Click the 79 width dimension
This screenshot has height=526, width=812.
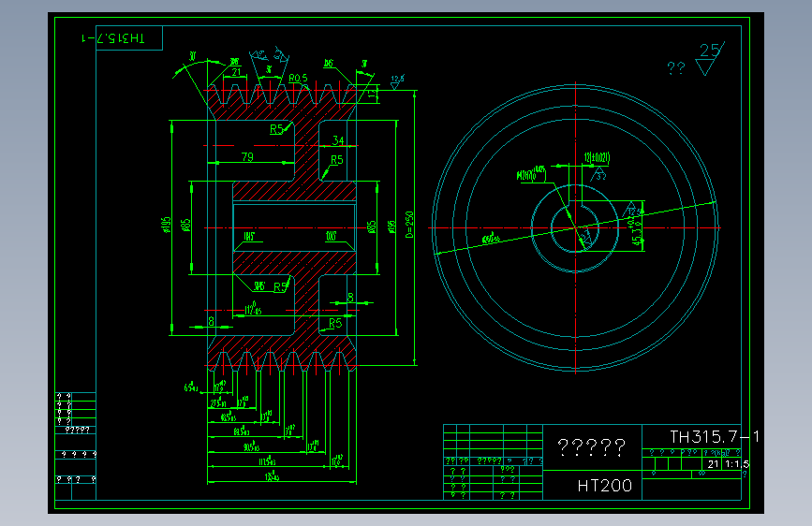247,156
